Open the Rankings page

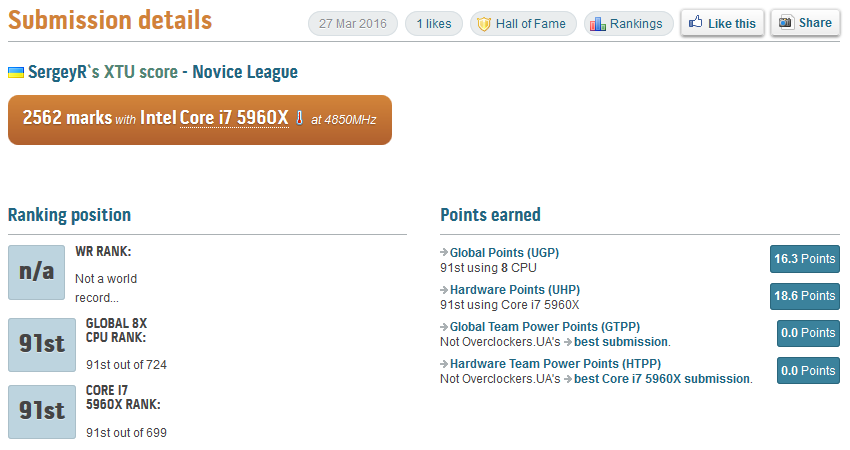coord(629,24)
